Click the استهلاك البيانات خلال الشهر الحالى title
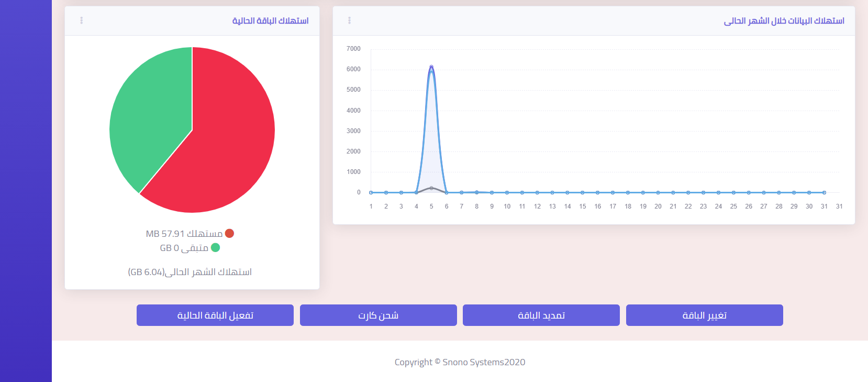868x382 pixels. (784, 20)
